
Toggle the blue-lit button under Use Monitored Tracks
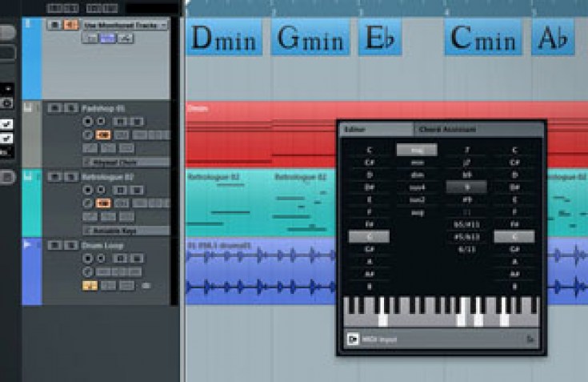108,38
